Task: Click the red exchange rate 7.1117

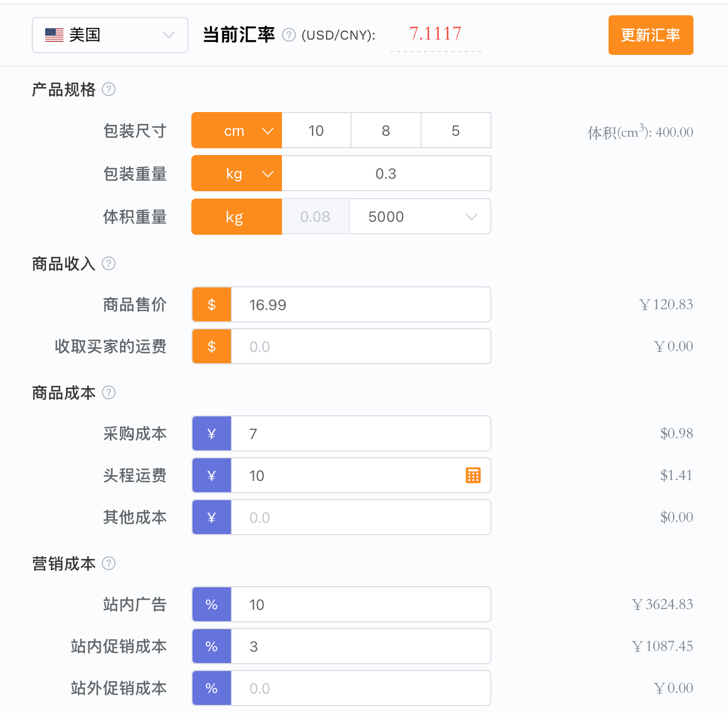Action: pyautogui.click(x=435, y=33)
